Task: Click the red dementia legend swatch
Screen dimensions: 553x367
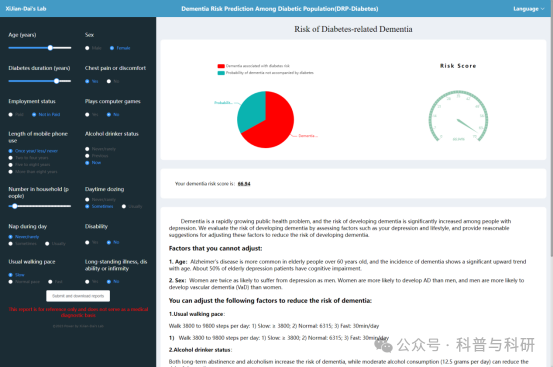Action: pyautogui.click(x=221, y=66)
